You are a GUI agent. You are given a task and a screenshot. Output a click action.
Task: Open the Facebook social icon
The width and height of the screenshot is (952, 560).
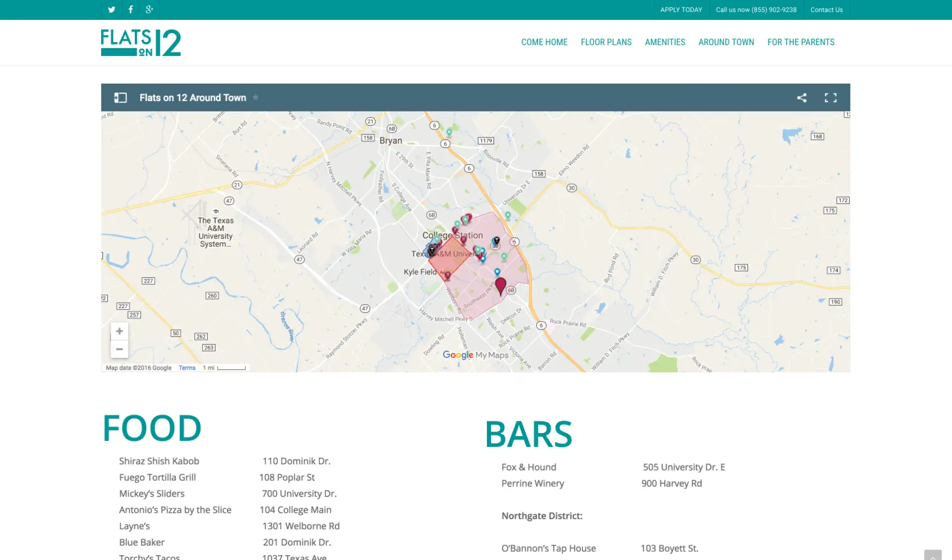[130, 9]
